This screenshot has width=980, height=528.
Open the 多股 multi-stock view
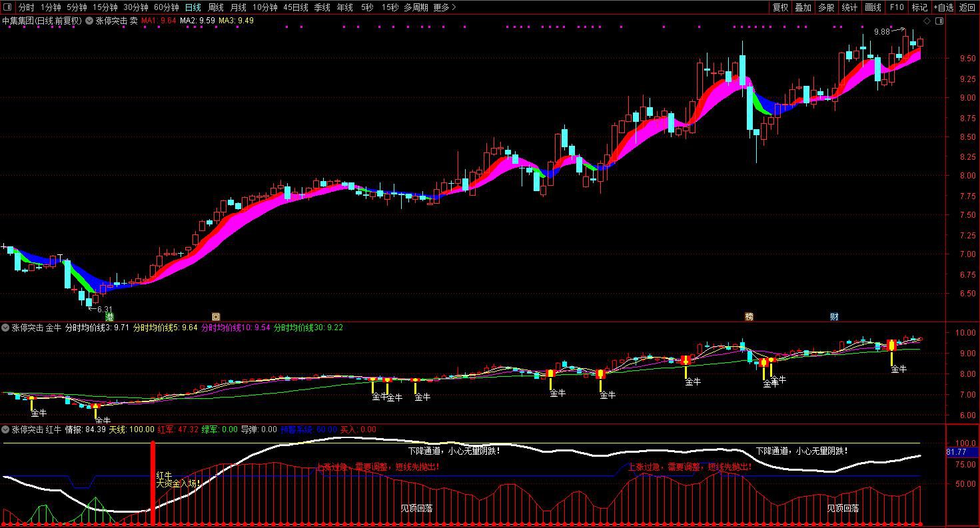pyautogui.click(x=826, y=7)
